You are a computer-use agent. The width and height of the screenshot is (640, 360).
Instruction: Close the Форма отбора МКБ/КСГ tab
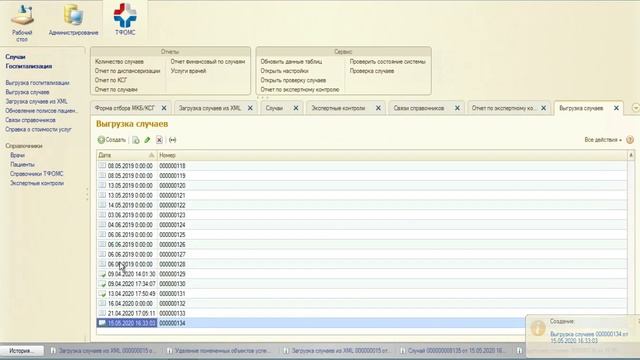click(164, 108)
